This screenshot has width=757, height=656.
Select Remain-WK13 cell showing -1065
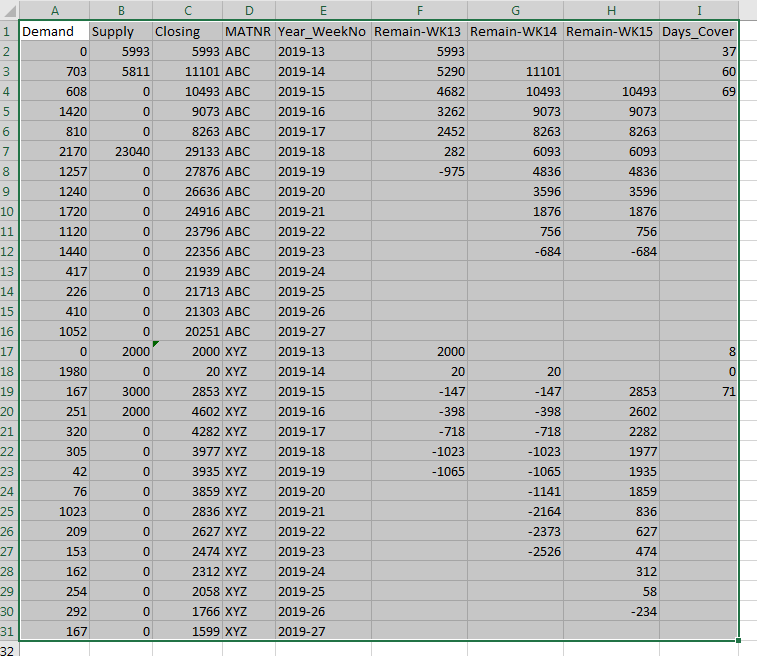(419, 472)
